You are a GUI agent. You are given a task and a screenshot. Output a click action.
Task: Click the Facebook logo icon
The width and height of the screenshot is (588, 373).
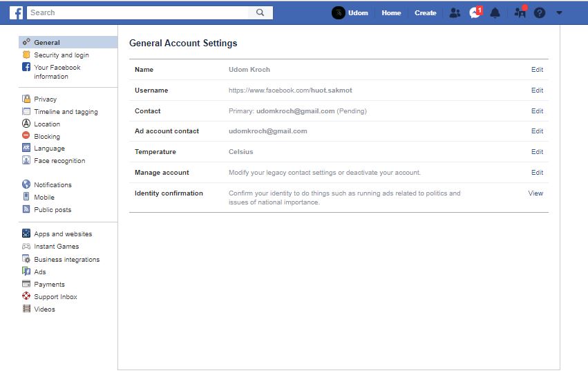pyautogui.click(x=16, y=12)
